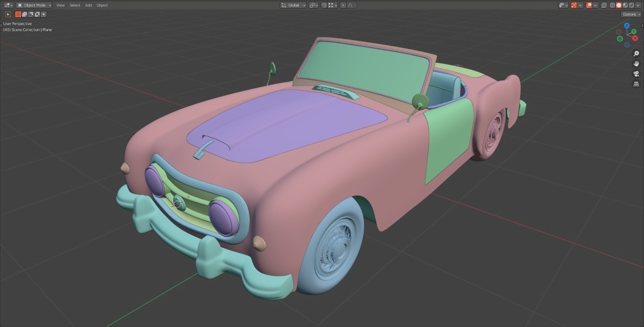This screenshot has height=327, width=644.
Task: Click the X axis on navigation gizmo
Action: 635,38
